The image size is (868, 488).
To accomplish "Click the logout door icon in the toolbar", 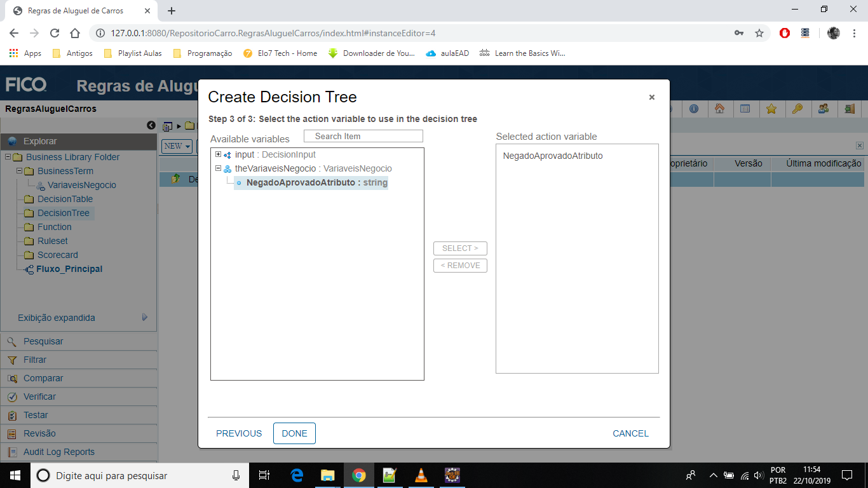I will (x=849, y=109).
